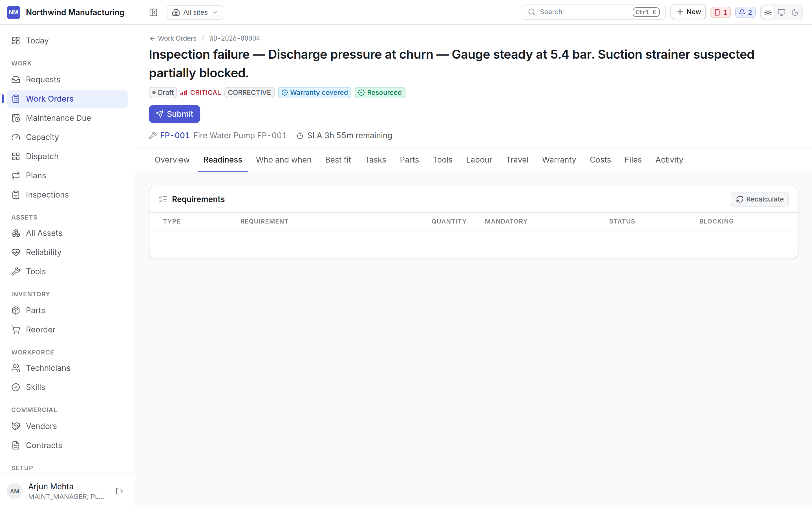Open the bell notifications badge showing 2
Viewport: 812px width, 508px height.
(745, 12)
